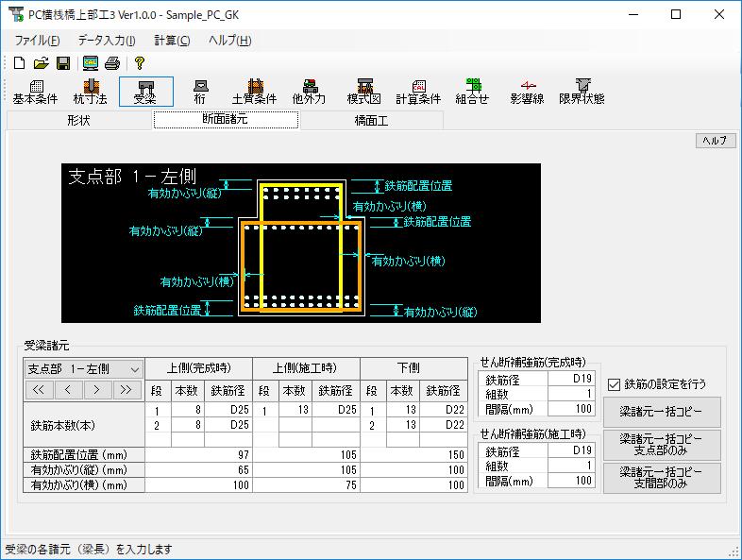Open the 計算(C) menu
The image size is (742, 560).
point(172,41)
